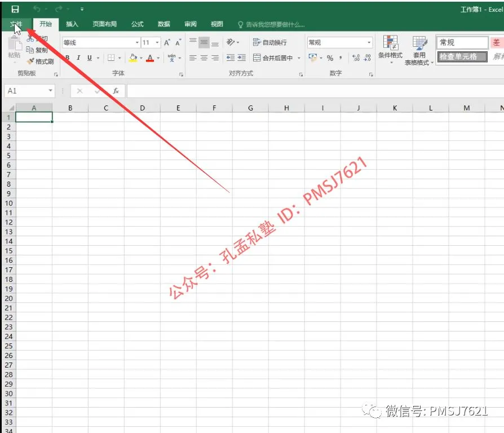Open 套用表格格式 (Format as Table)
Viewport: 504px width, 433px height.
(x=419, y=51)
